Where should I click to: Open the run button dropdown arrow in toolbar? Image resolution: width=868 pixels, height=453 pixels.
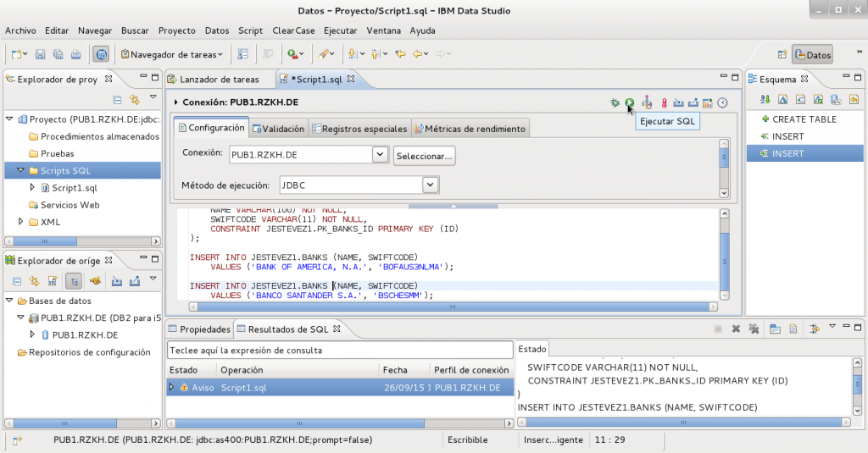(302, 54)
